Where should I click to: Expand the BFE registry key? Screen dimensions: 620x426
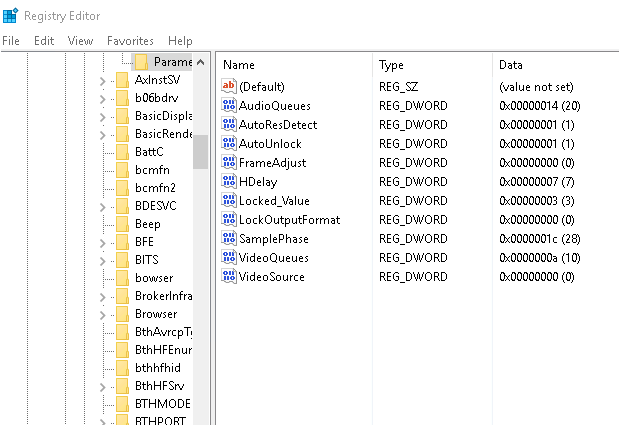click(102, 242)
